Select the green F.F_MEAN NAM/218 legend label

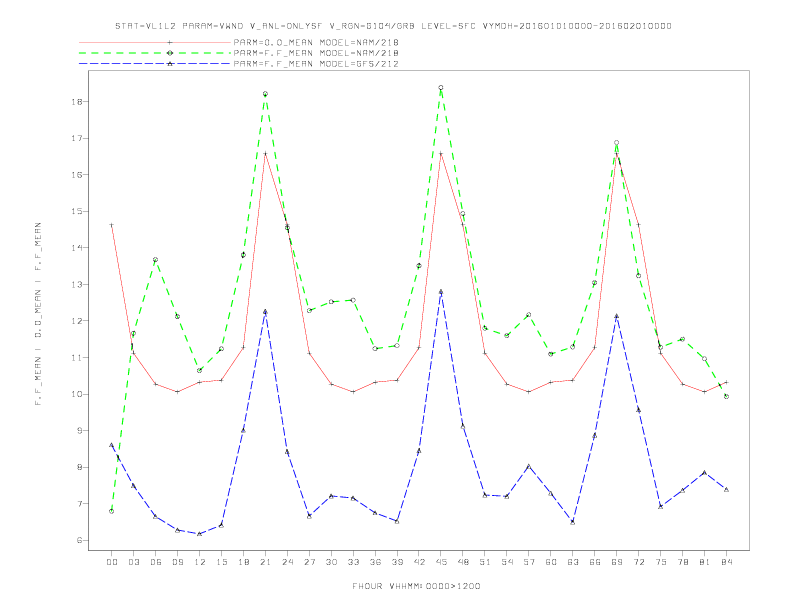(x=316, y=53)
